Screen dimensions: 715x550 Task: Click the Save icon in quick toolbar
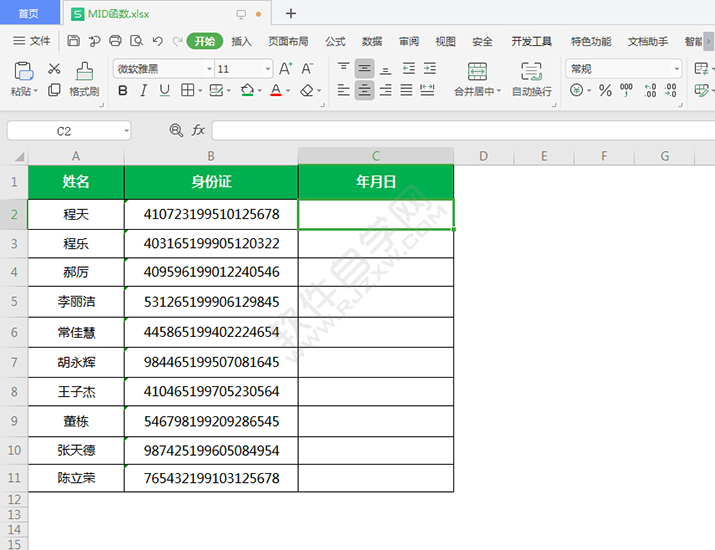74,41
